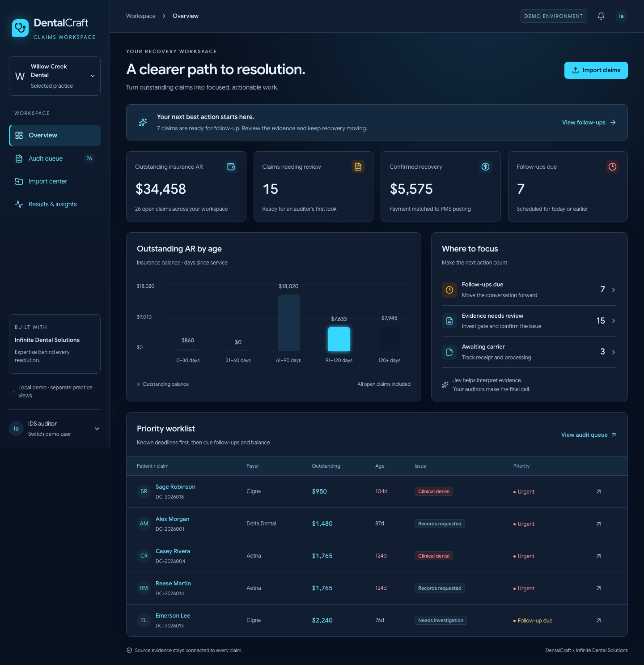
Task: Expand Awaiting carrier row chevron
Action: 614,352
